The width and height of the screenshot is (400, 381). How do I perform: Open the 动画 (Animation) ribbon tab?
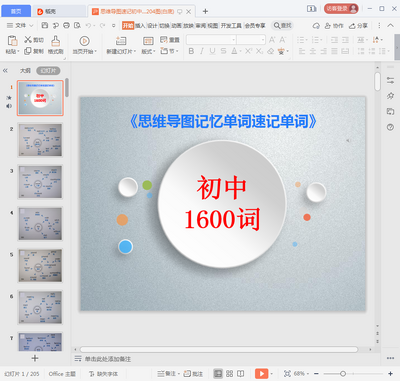(x=176, y=25)
